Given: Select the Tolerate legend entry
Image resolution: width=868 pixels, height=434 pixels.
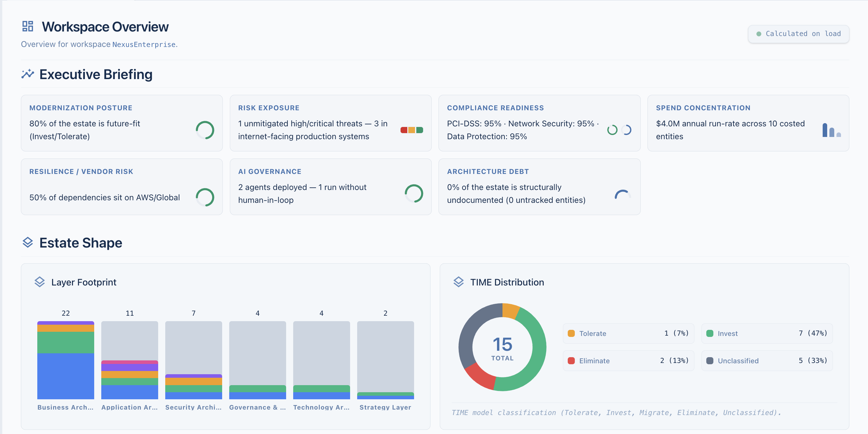Looking at the screenshot, I should tap(628, 333).
